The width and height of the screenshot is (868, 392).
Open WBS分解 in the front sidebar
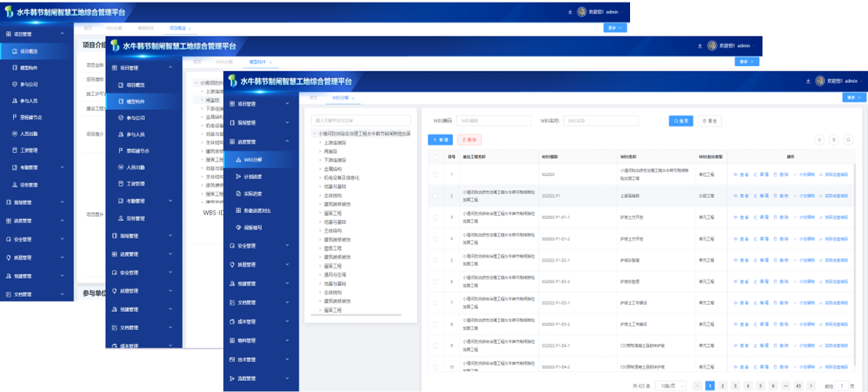pyautogui.click(x=252, y=159)
